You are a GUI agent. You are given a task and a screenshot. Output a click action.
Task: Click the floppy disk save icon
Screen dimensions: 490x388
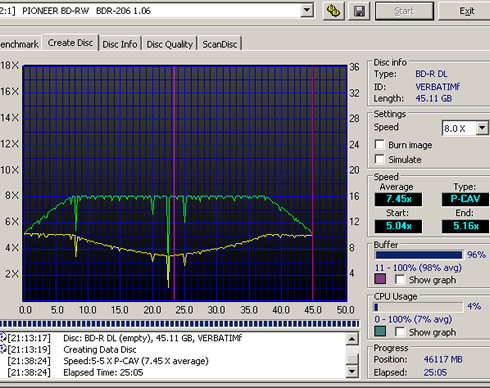[359, 11]
